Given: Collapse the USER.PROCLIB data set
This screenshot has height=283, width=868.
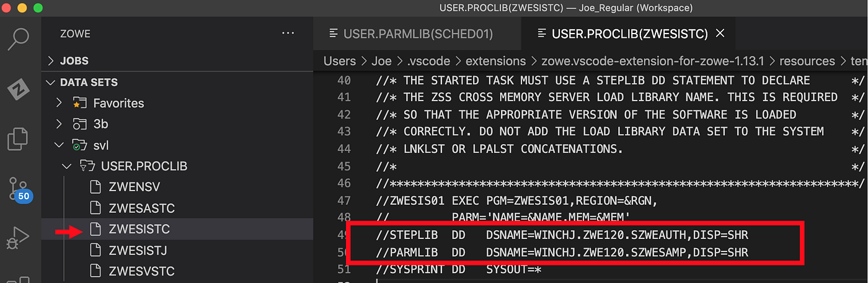Looking at the screenshot, I should coord(67,166).
